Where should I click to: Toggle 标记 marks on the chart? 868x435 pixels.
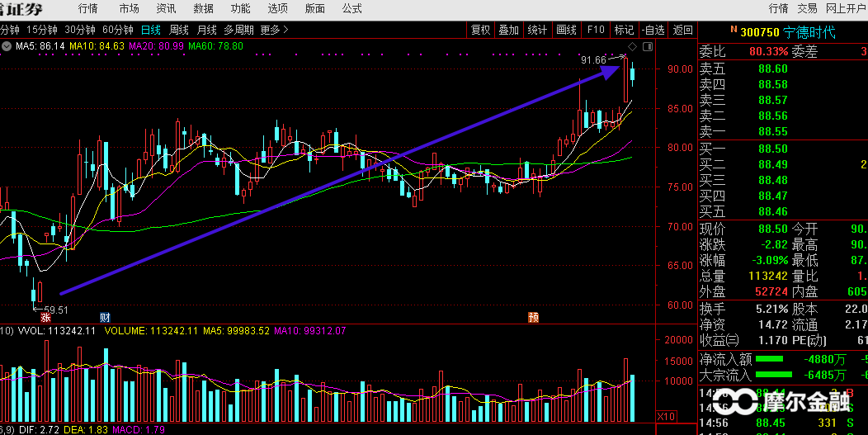click(624, 30)
